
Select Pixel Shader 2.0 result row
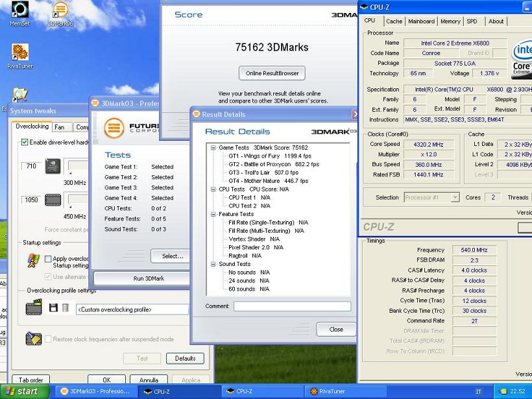(x=256, y=247)
